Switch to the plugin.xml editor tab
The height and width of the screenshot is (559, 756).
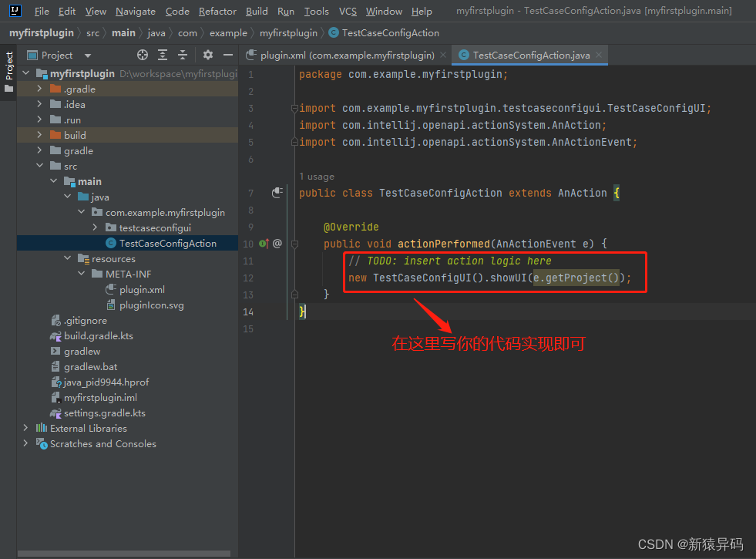point(347,55)
